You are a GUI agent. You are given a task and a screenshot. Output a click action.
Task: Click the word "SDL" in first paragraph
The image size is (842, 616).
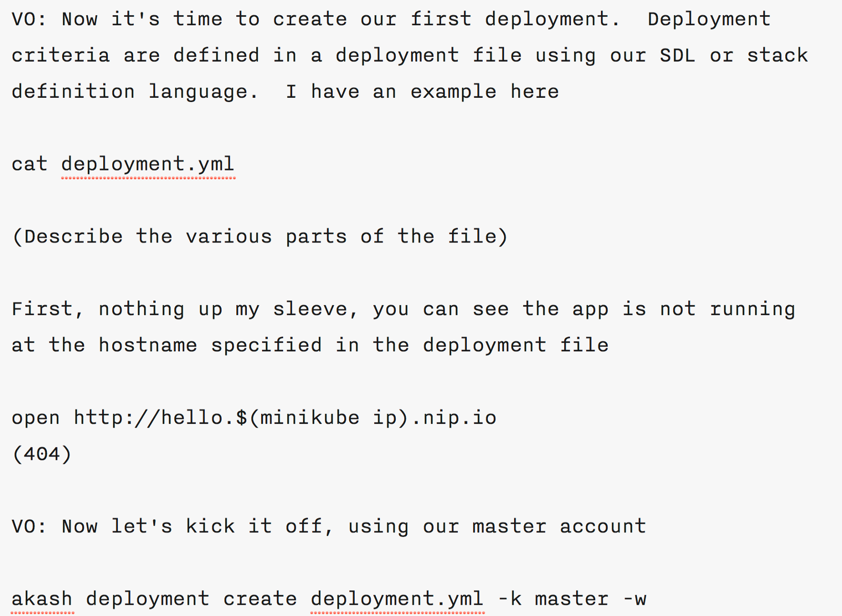coord(677,55)
